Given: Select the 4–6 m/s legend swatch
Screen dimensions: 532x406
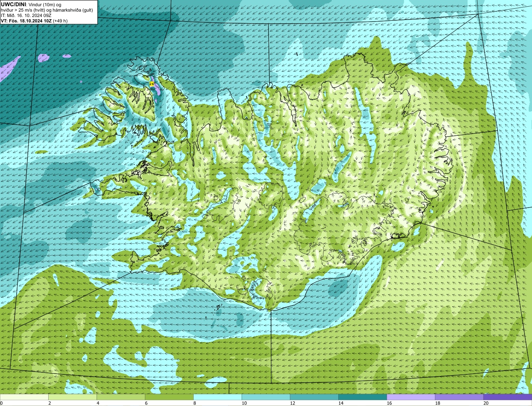Looking at the screenshot, I should (x=121, y=397).
